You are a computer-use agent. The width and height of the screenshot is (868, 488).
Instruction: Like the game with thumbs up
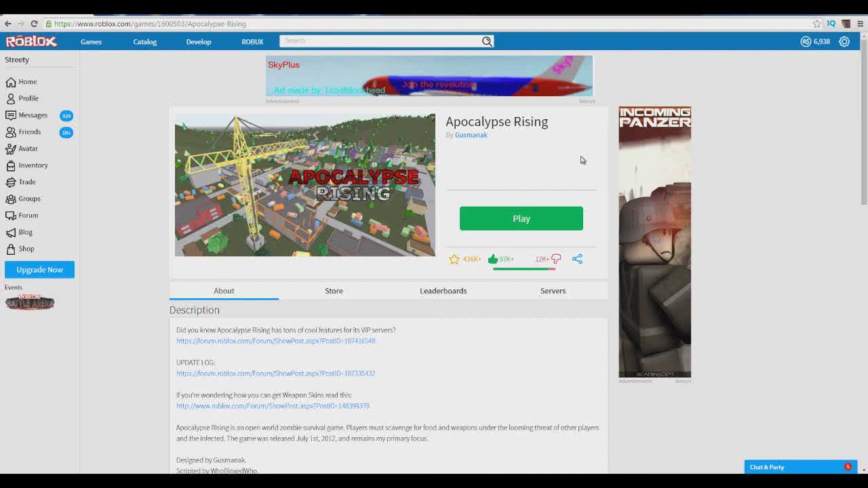pyautogui.click(x=493, y=259)
